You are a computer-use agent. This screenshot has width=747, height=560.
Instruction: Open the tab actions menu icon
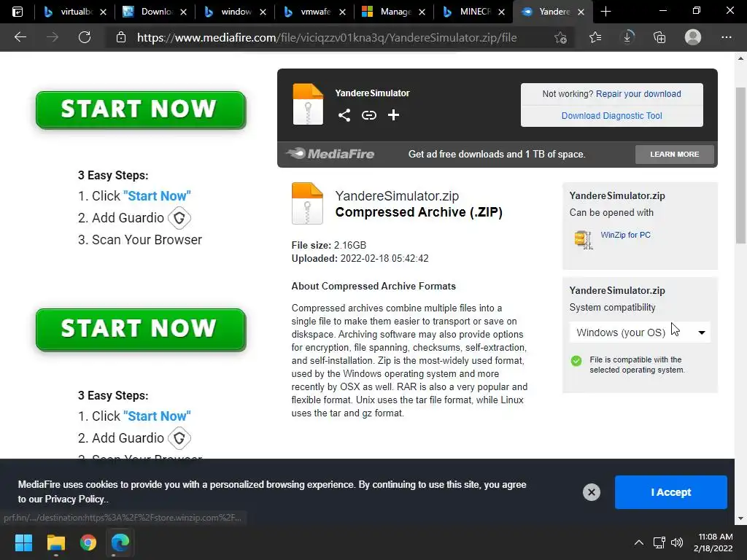(x=18, y=12)
